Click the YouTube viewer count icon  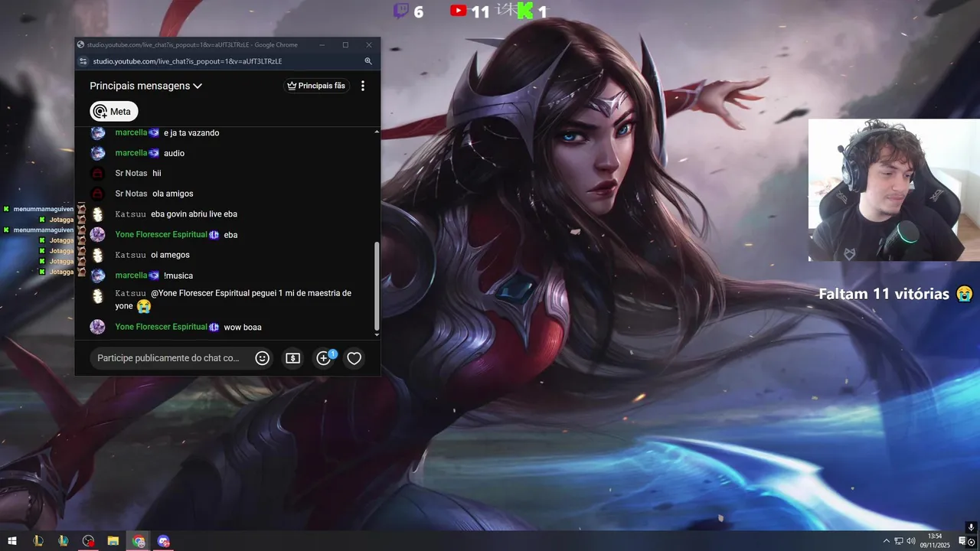(x=459, y=11)
